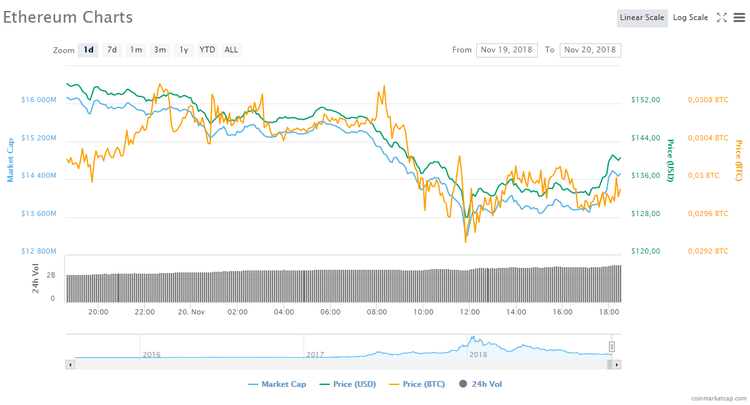Open coinmarketcap.com credit link
Viewport: 750px width, 405px height.
click(x=718, y=398)
